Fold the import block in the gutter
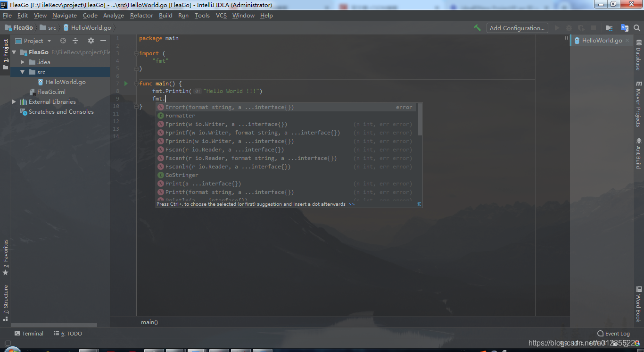 click(136, 53)
